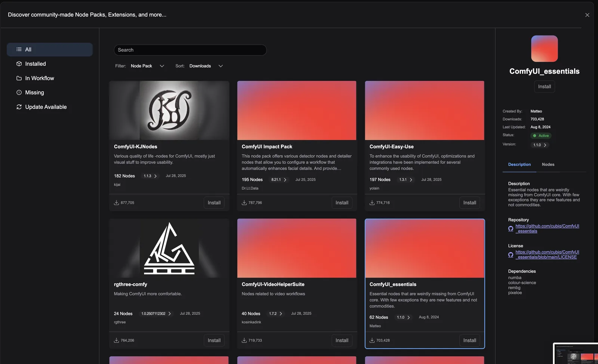Open the ComfyUI_essentials repository link
This screenshot has width=598, height=364.
[x=547, y=229]
